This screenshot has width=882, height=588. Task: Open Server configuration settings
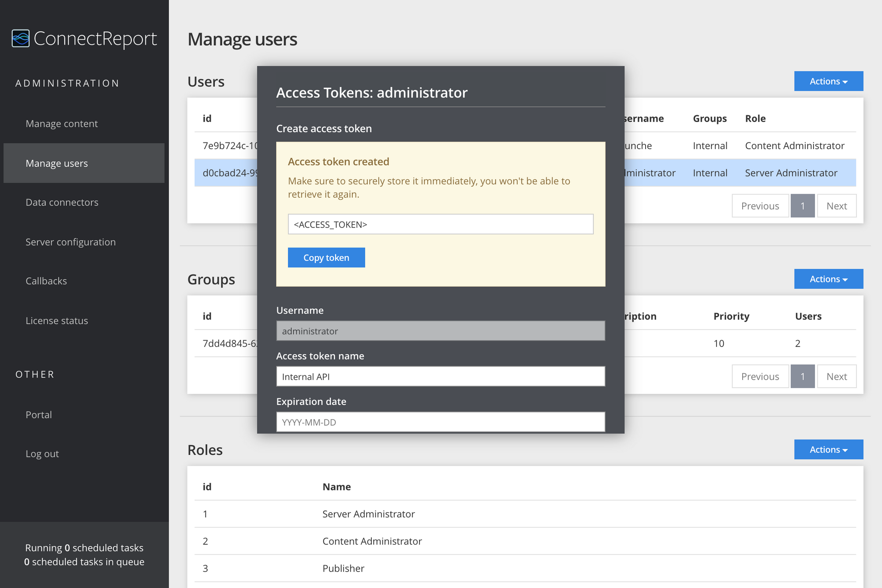click(71, 242)
